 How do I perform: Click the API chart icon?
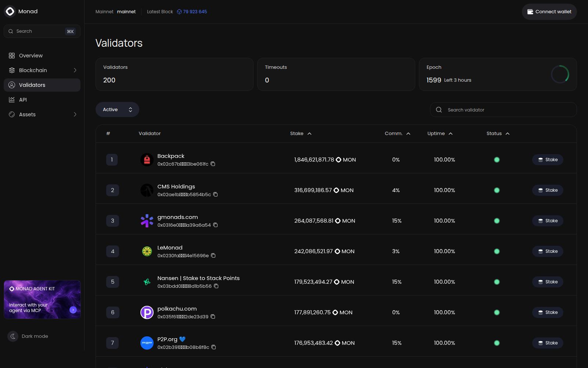12,100
